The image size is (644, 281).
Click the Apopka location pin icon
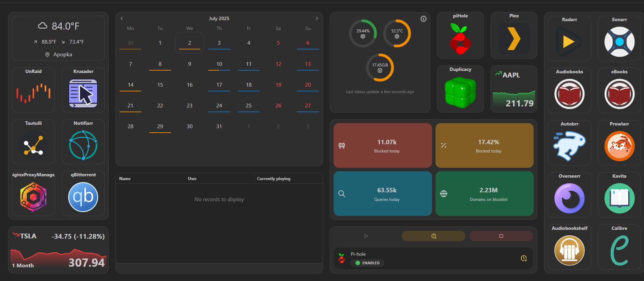pyautogui.click(x=47, y=55)
